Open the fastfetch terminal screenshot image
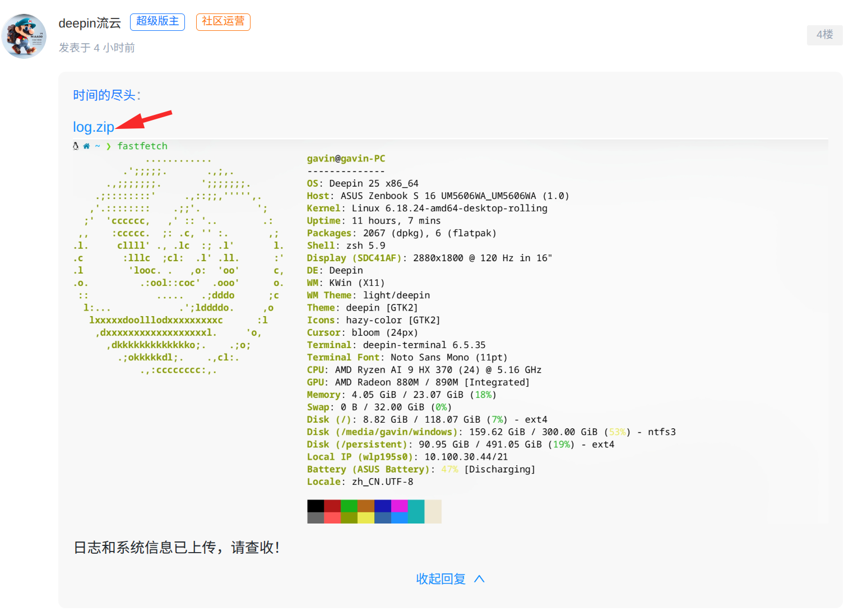 [450, 332]
